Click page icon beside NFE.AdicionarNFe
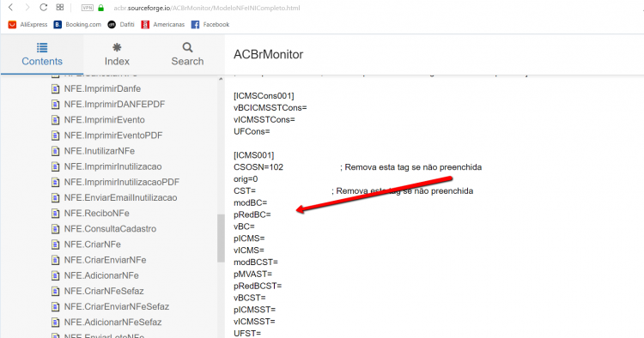The height and width of the screenshot is (338, 644). pyautogui.click(x=56, y=276)
